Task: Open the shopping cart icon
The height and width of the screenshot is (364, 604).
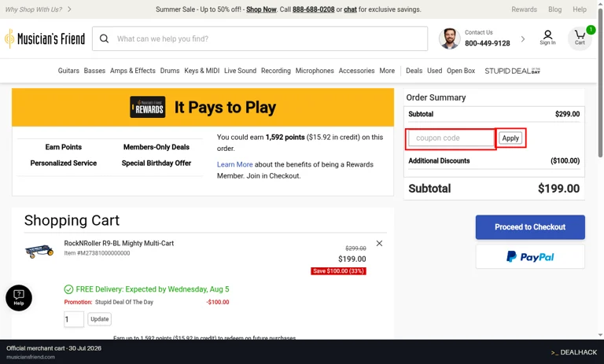Action: [x=580, y=38]
